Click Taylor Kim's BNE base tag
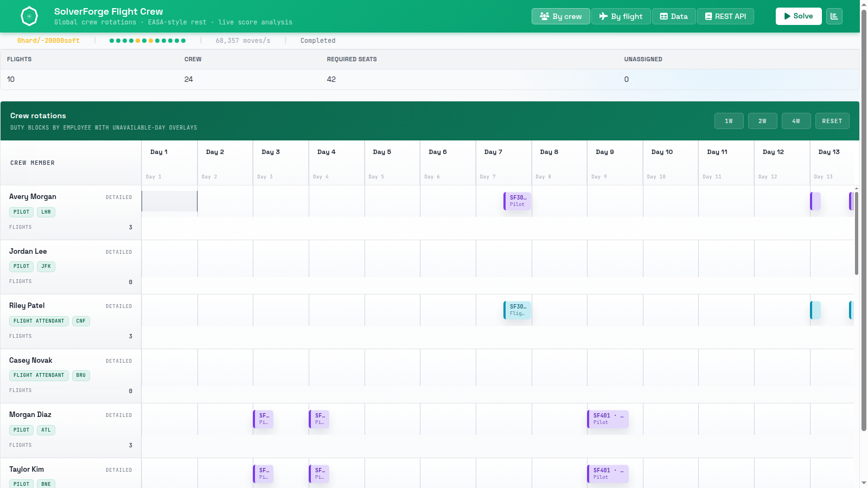Screen dimensions: 868x488 coord(46,484)
